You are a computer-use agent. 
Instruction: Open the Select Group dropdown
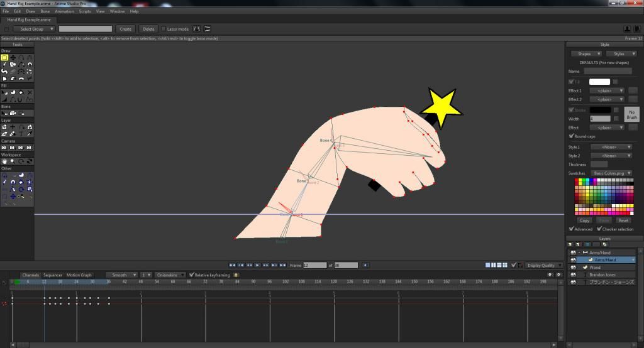coord(34,29)
